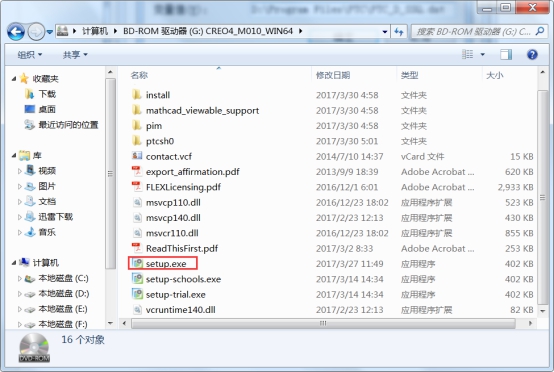
Task: Expand the 图片 library node
Action: click(x=20, y=186)
